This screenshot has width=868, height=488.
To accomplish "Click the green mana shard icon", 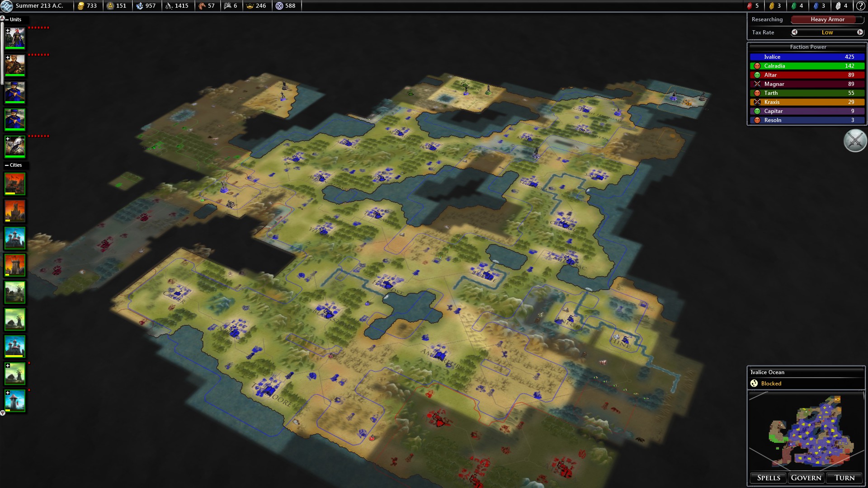I will (794, 6).
